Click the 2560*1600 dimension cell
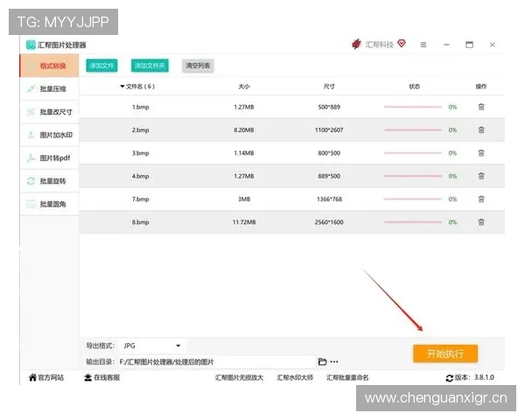 329,222
